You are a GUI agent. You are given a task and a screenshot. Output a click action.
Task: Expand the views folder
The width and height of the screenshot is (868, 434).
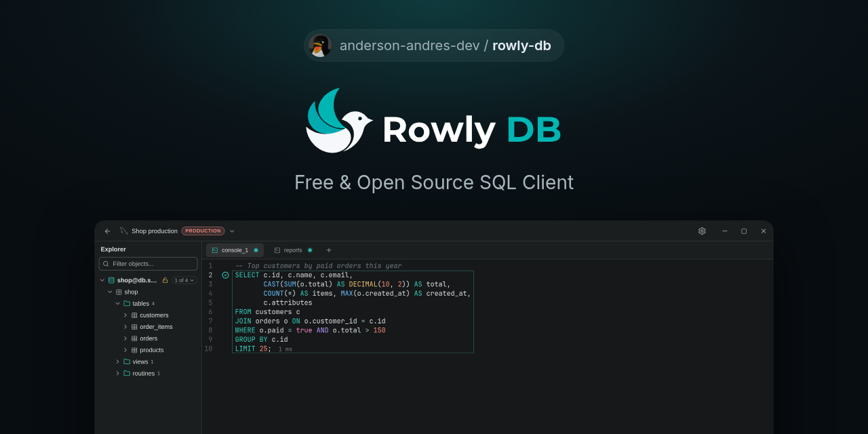118,361
